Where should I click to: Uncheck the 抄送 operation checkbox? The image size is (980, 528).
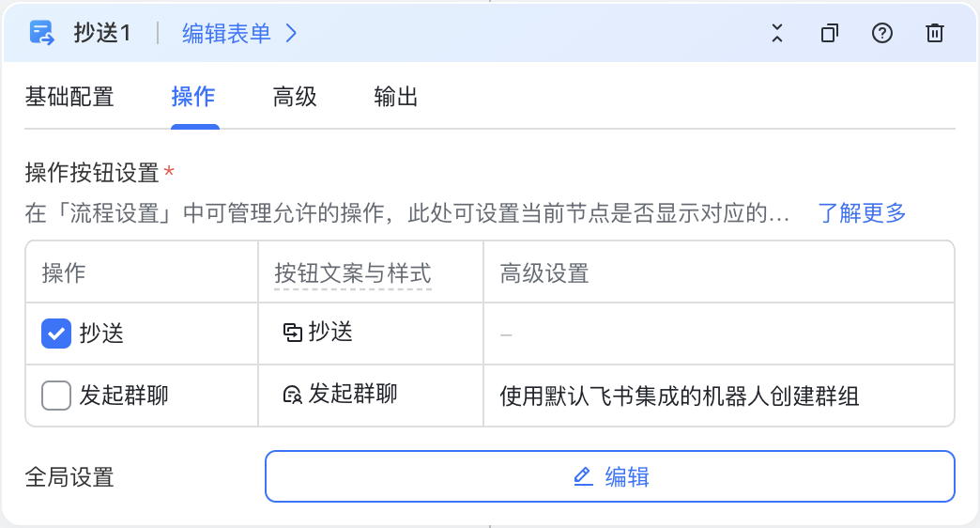[x=56, y=333]
